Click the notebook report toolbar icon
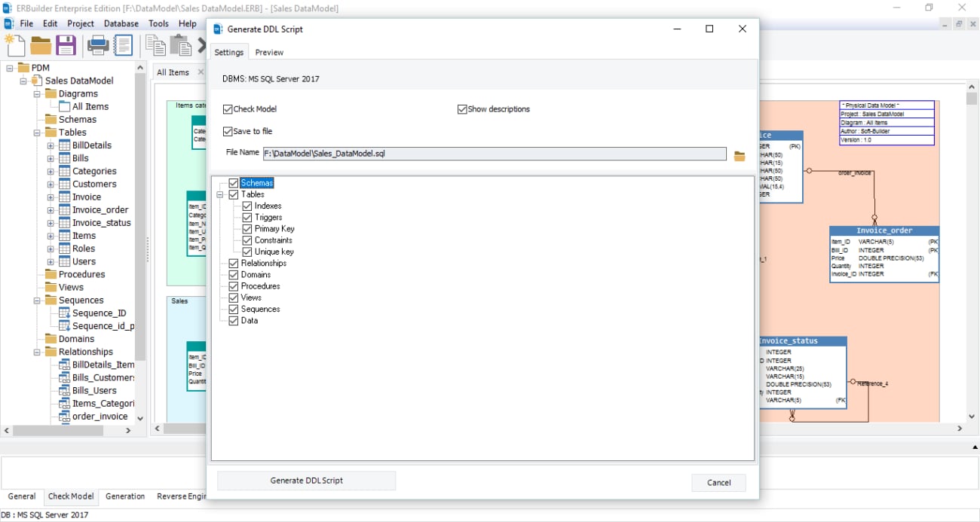This screenshot has width=980, height=522. pyautogui.click(x=123, y=46)
